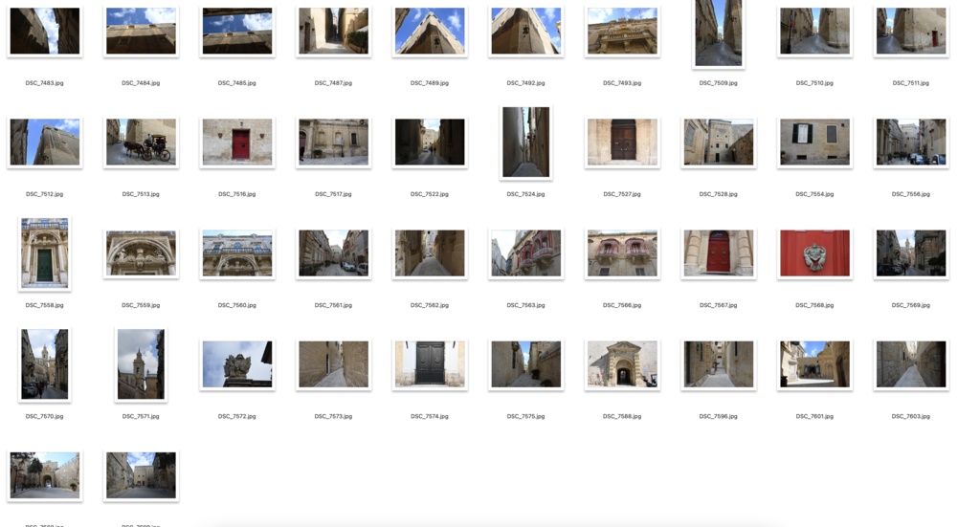The width and height of the screenshot is (980, 527).
Task: Select the ornate arch thumbnail DSC_7559.jpg
Action: tap(141, 253)
